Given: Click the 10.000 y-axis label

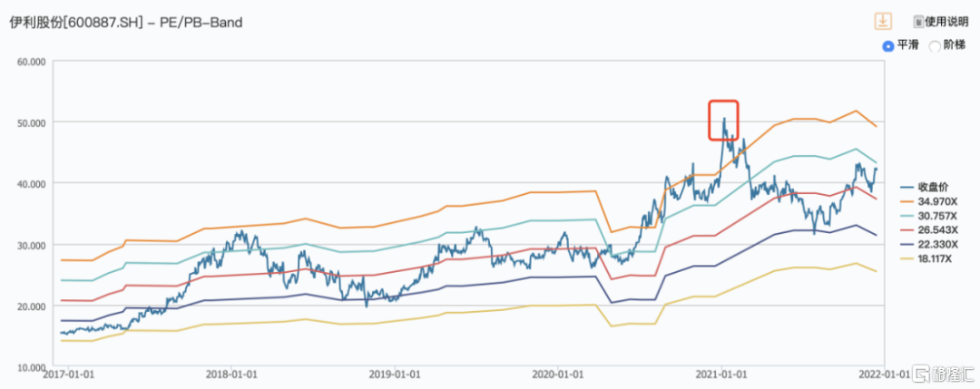Looking at the screenshot, I should pos(31,367).
